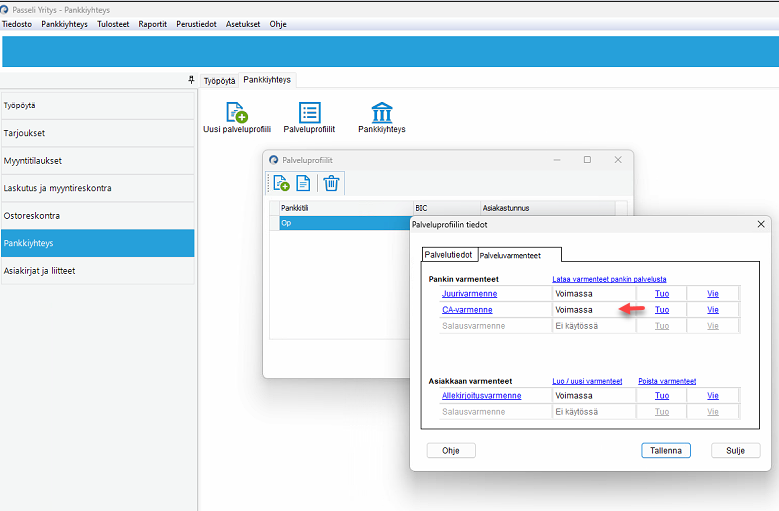779x511 pixels.
Task: Open profile document icon in Palveluprofiilit toolbar
Action: (303, 183)
